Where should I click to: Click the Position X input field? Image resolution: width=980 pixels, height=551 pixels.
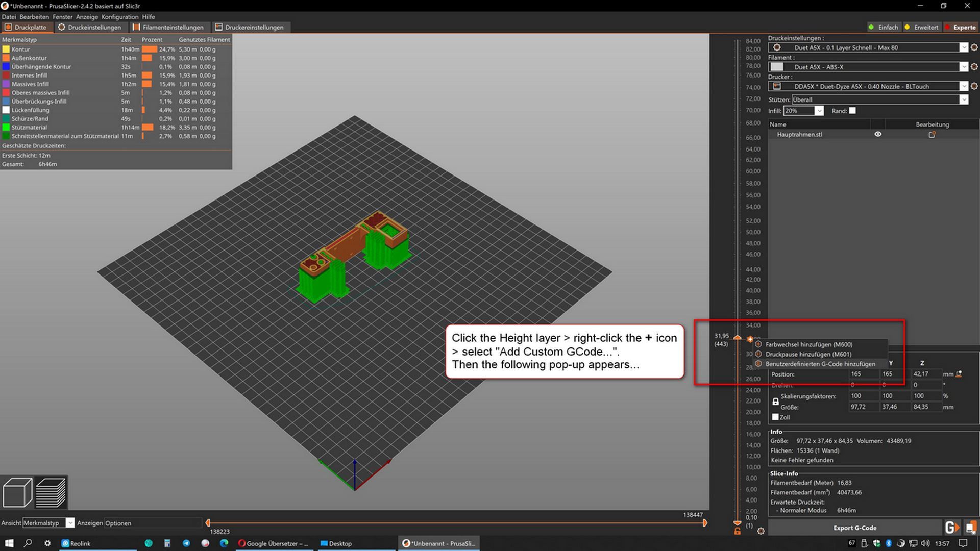point(864,374)
